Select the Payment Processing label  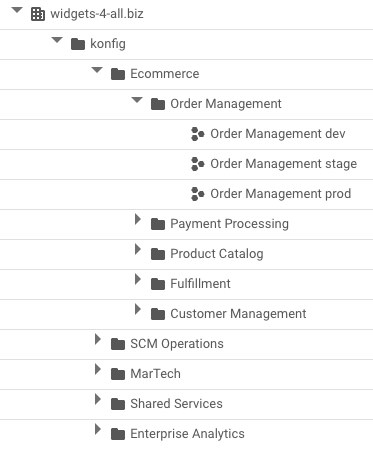(x=229, y=224)
